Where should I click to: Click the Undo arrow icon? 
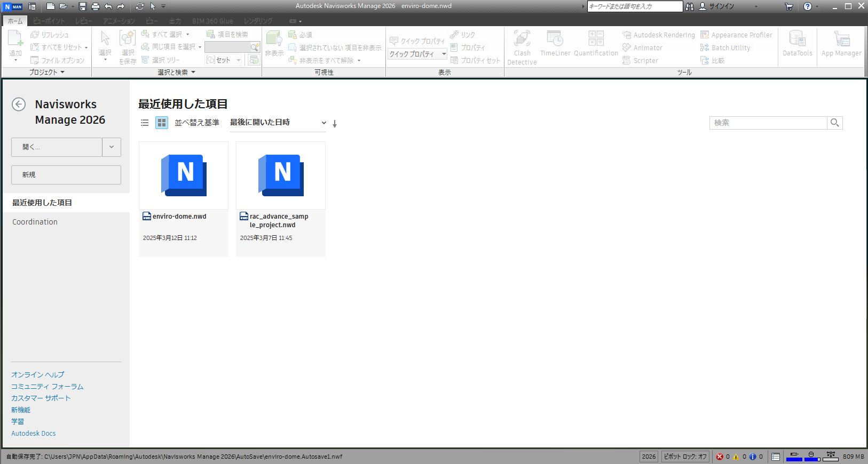pos(108,6)
